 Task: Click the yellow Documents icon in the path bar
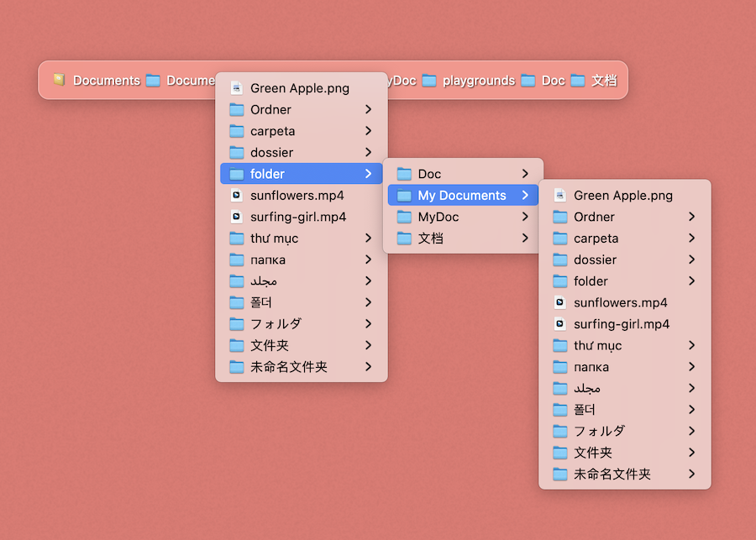coord(59,80)
